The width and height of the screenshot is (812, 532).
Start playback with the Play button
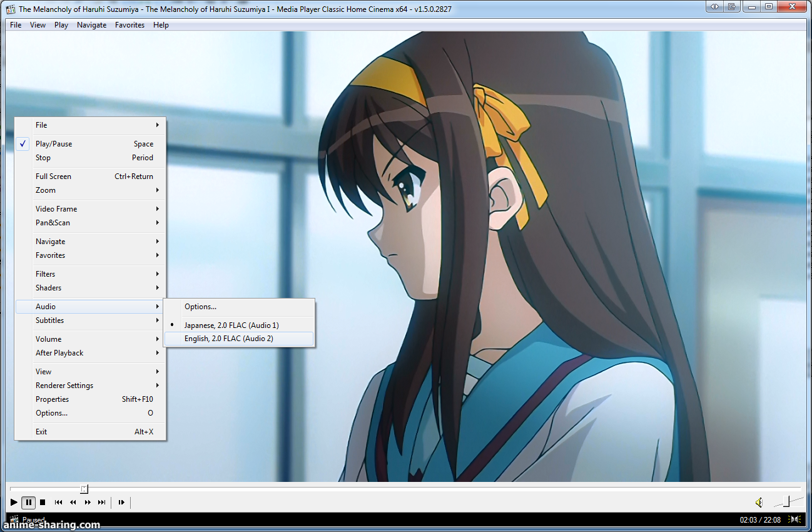coord(14,502)
